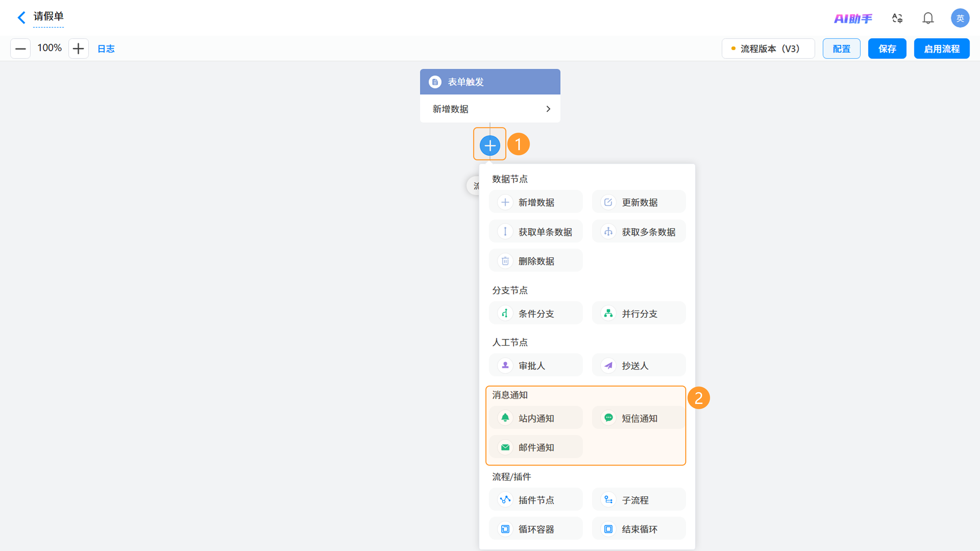Click the 站内通知 bell icon
Viewport: 980px width, 551px height.
click(x=505, y=418)
